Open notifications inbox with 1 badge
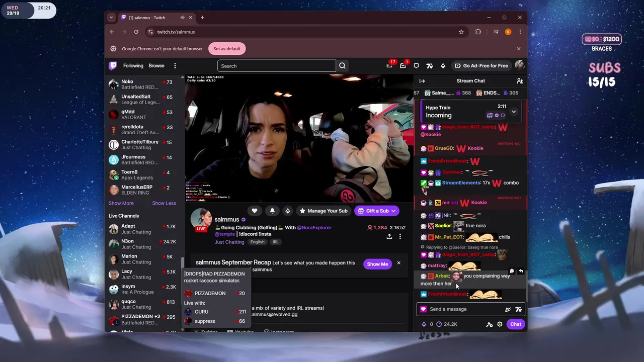This screenshot has height=362, width=644. tap(403, 66)
